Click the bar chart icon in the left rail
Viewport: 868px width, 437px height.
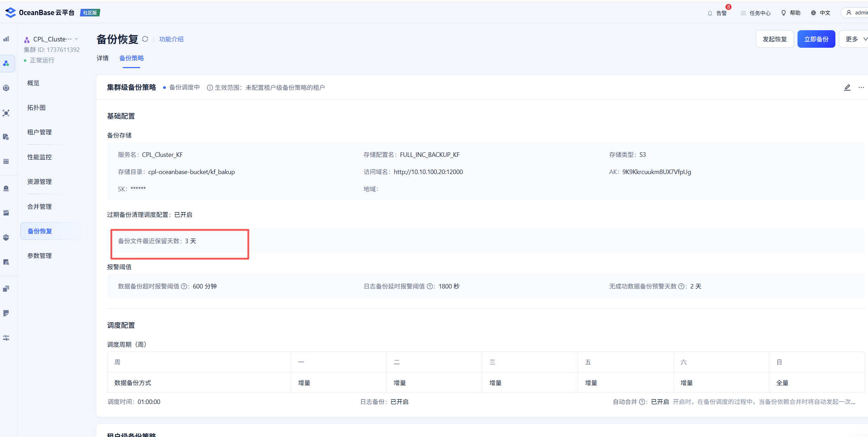click(6, 39)
